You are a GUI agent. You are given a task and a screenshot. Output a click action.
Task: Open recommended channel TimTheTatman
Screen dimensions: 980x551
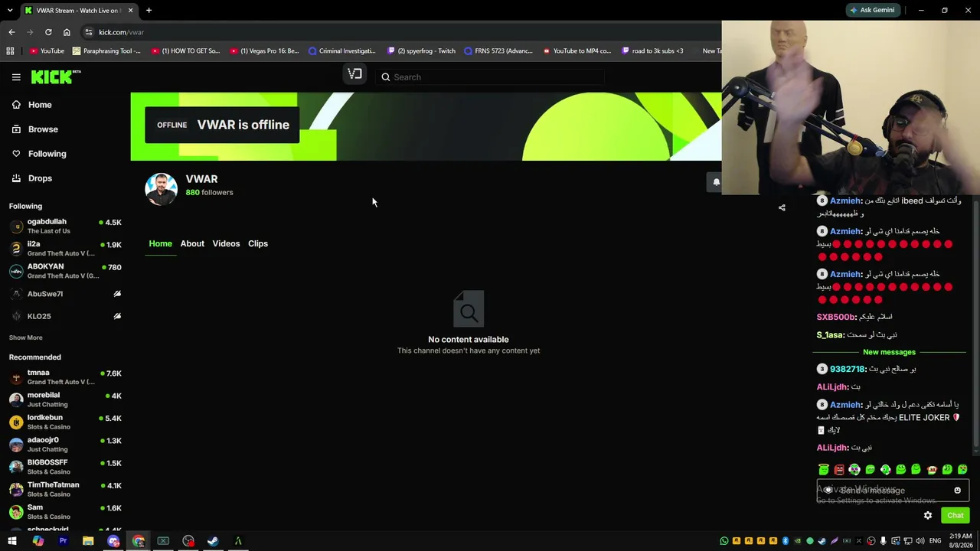pos(66,489)
